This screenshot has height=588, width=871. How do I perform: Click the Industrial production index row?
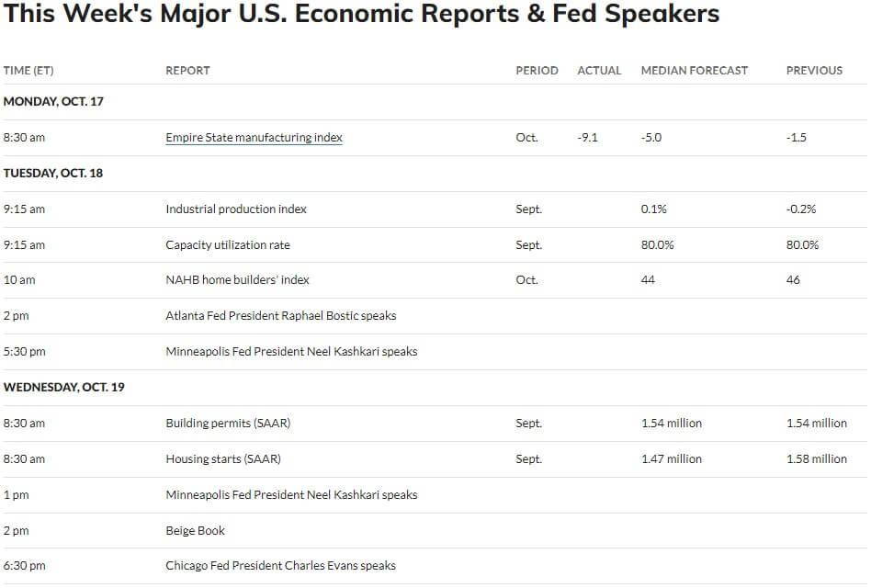coord(435,209)
